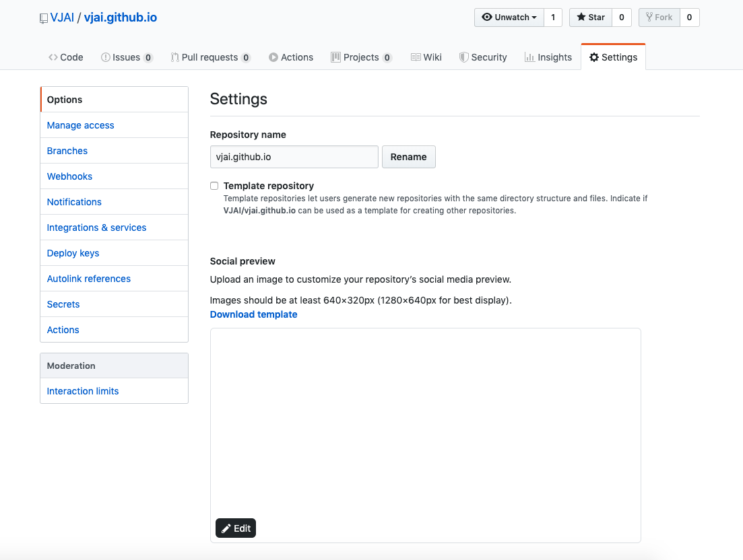Open the Actions tab in repository navigation
743x560 pixels.
[291, 57]
